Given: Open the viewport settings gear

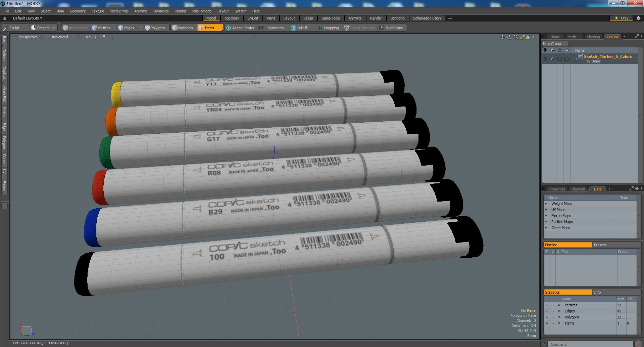Looking at the screenshot, I should tap(528, 37).
